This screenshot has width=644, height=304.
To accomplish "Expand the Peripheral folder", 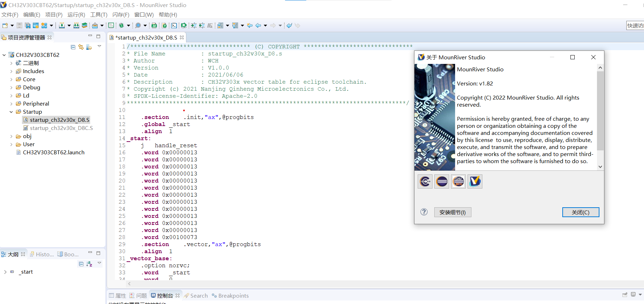I will [11, 104].
